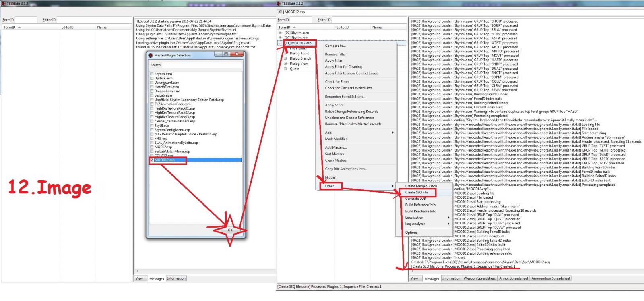Click TES5Edit app icon in right window title
The height and width of the screenshot is (301, 644).
pos(279,4)
